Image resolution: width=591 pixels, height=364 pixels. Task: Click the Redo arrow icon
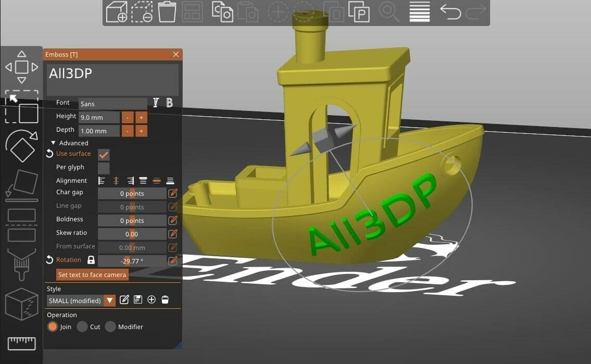tap(476, 12)
